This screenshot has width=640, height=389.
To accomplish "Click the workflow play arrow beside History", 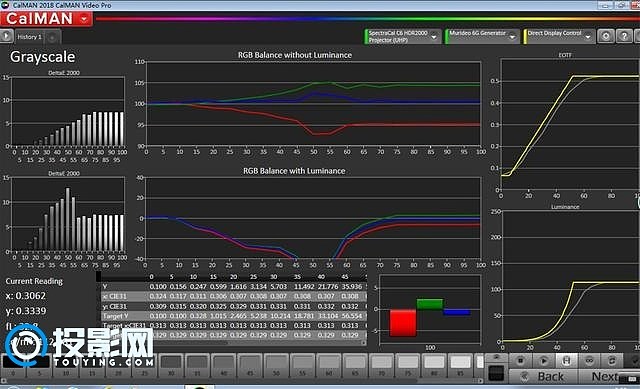I will coord(6,36).
